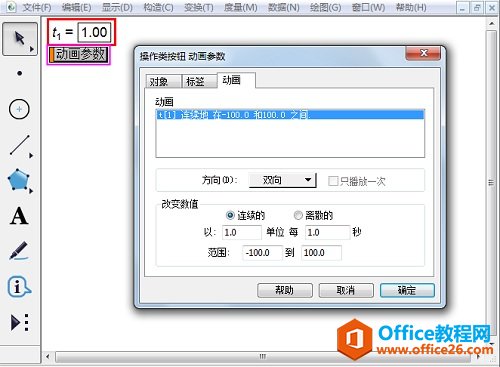Click the Sketchpad app icon in menu bar
500x367 pixels.
[11, 7]
